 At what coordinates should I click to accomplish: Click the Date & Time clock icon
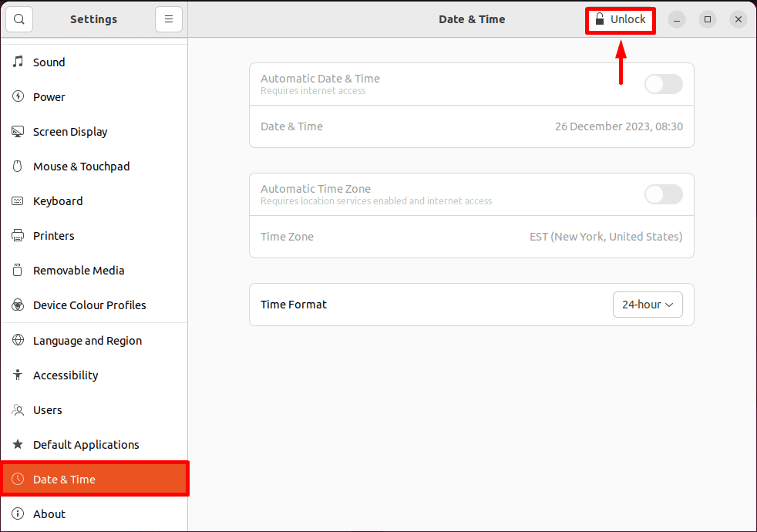18,479
